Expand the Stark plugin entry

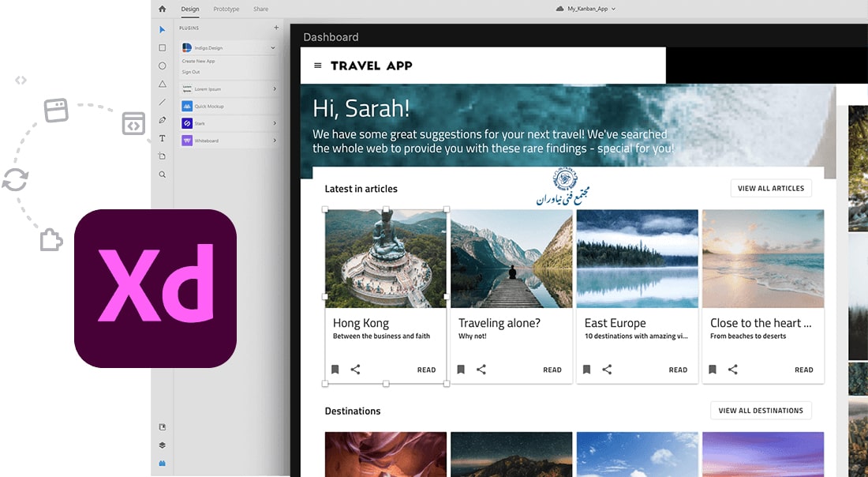click(x=275, y=123)
